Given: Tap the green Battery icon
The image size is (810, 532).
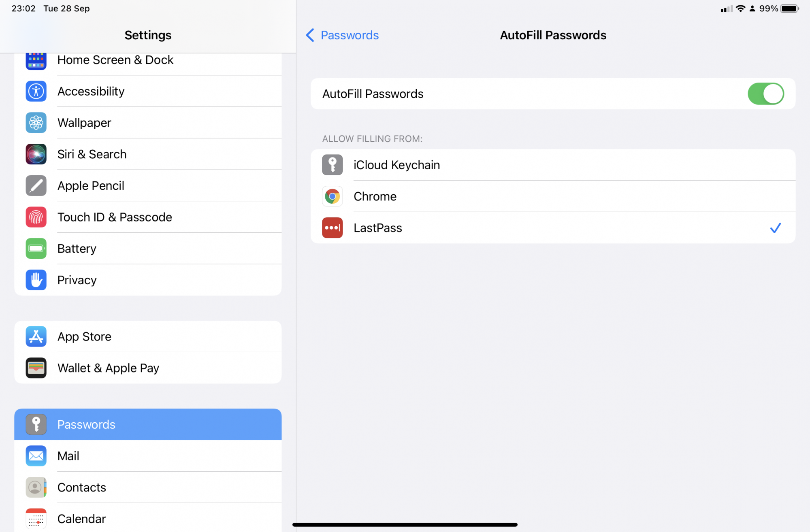Looking at the screenshot, I should (36, 249).
